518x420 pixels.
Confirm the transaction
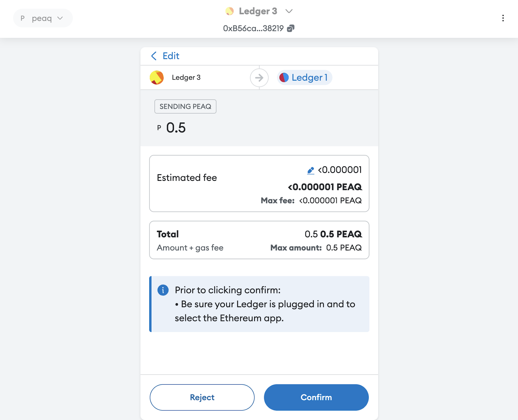click(316, 397)
